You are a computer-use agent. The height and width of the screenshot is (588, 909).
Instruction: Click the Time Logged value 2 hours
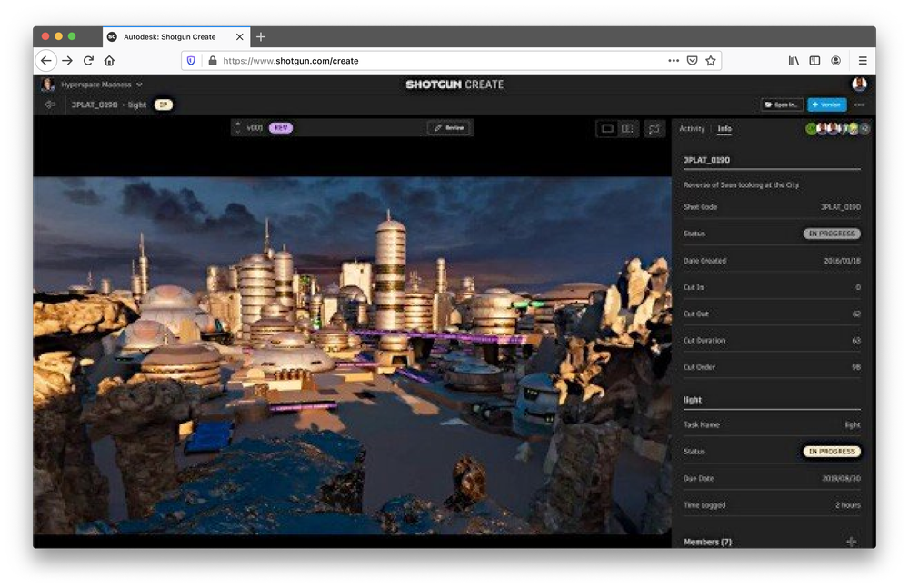coord(847,505)
